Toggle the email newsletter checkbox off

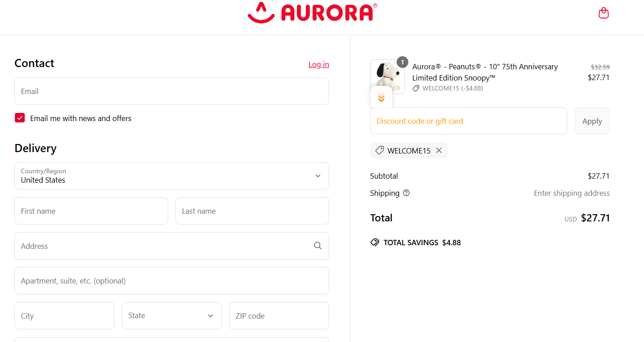coord(20,117)
